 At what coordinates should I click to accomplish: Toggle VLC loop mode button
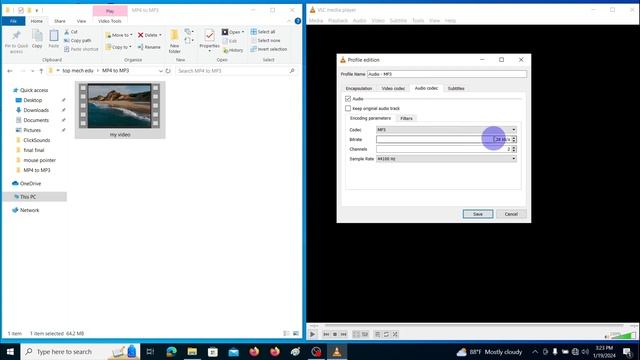386,334
